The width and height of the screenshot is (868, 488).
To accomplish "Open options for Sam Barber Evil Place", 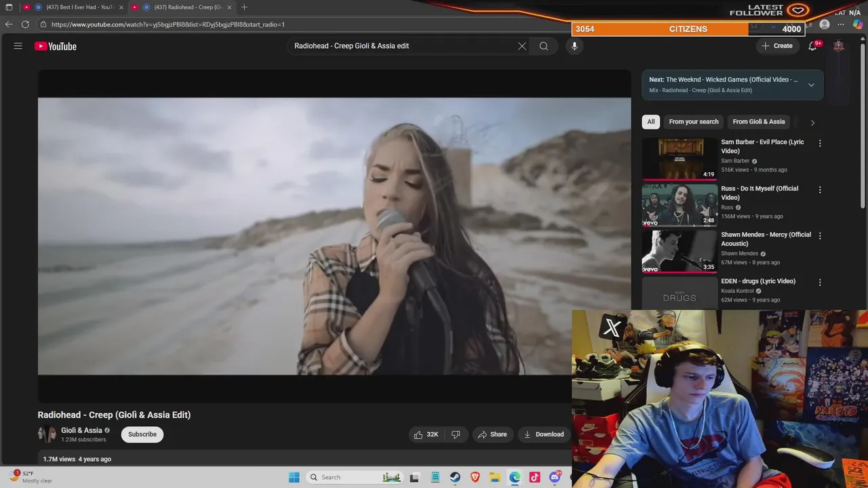I will (820, 143).
